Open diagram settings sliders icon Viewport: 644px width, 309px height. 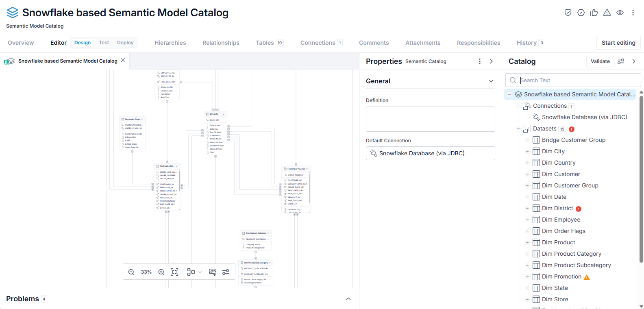(226, 272)
